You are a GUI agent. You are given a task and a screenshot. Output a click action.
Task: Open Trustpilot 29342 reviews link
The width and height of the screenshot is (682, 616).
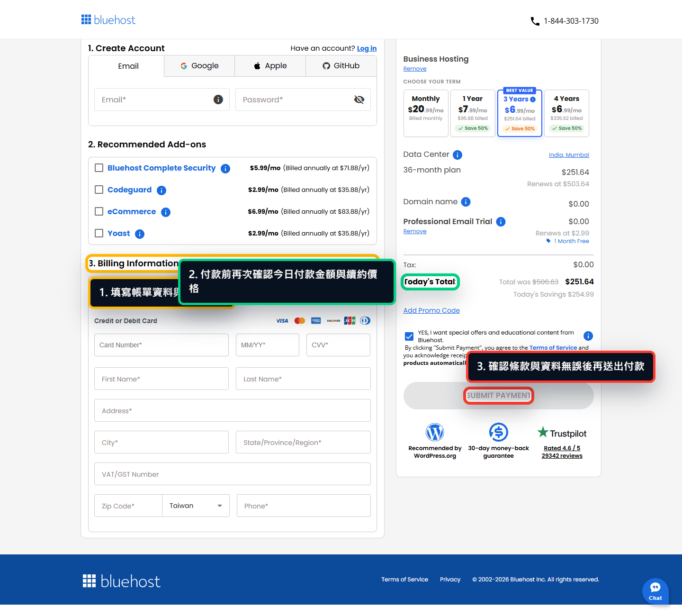562,456
